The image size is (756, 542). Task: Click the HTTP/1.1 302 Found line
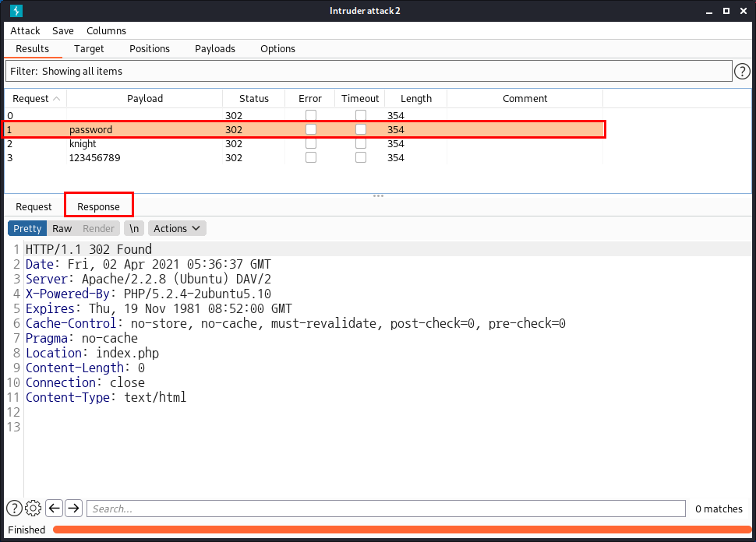tap(89, 249)
